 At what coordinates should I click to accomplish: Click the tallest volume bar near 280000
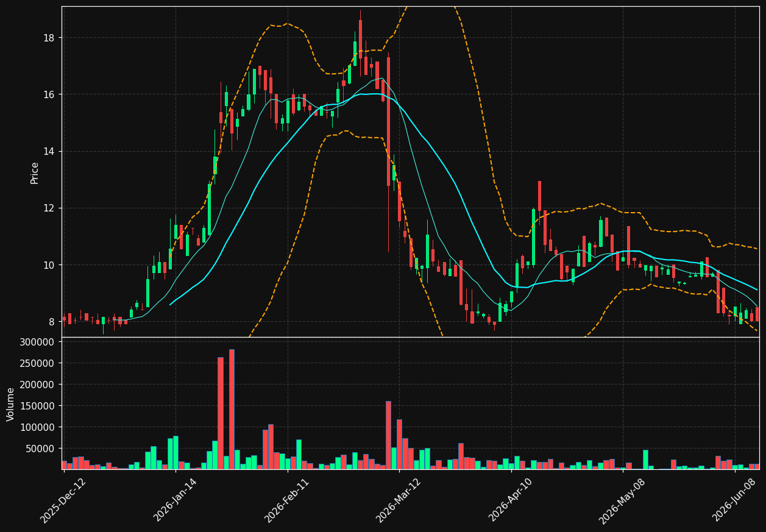tap(232, 409)
